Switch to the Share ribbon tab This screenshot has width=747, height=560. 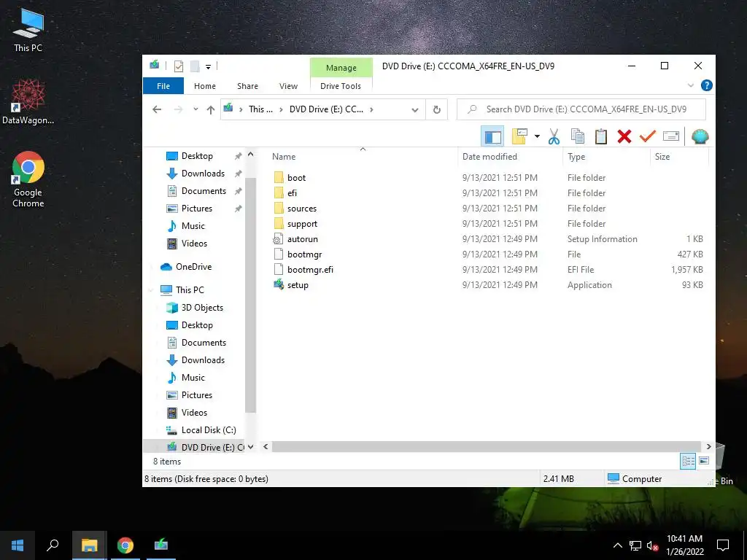(247, 86)
